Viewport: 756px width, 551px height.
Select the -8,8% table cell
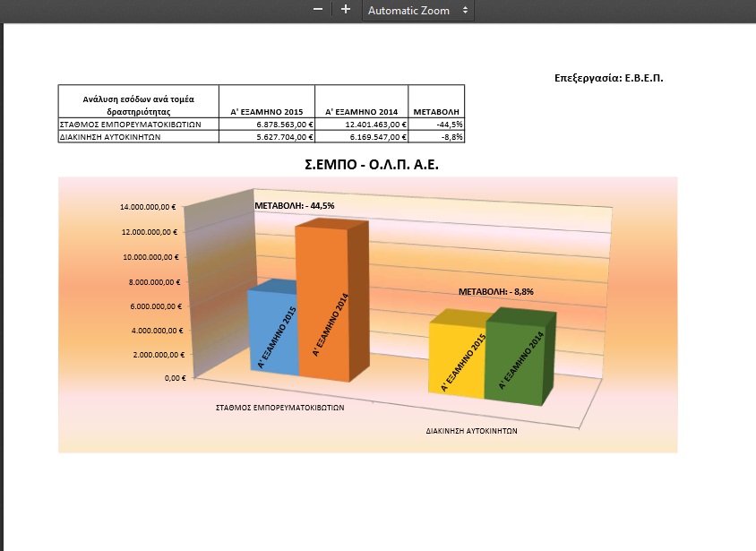click(x=437, y=136)
